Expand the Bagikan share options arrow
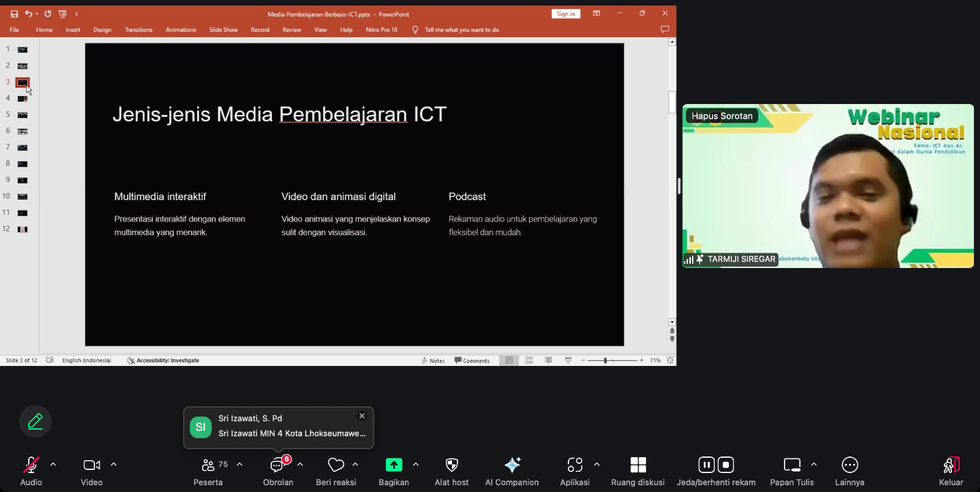 [416, 464]
